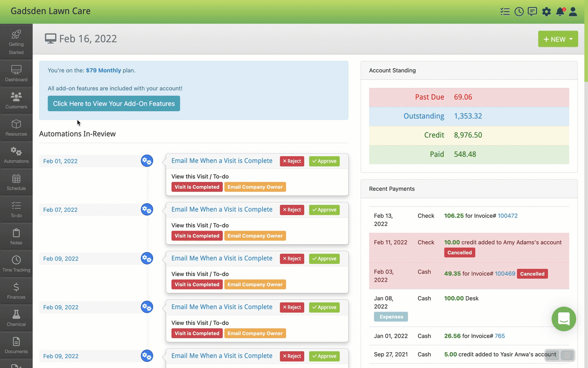The height and width of the screenshot is (368, 588).
Task: Open invoice 100469 link
Action: coord(505,274)
